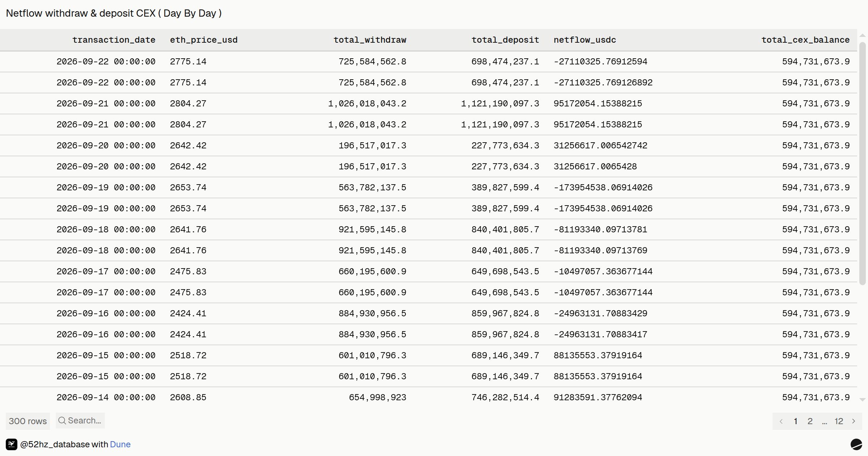Image resolution: width=868 pixels, height=456 pixels.
Task: Click total_deposit cell 746,282,514.4
Action: point(505,397)
